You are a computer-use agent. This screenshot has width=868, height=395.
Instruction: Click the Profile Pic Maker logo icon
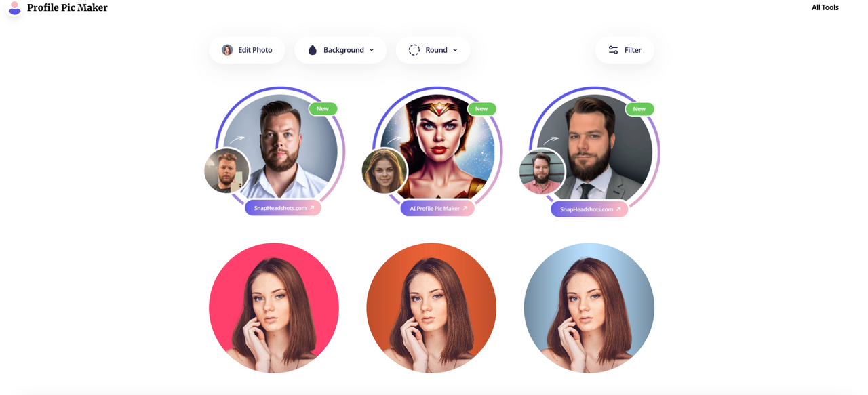(14, 7)
